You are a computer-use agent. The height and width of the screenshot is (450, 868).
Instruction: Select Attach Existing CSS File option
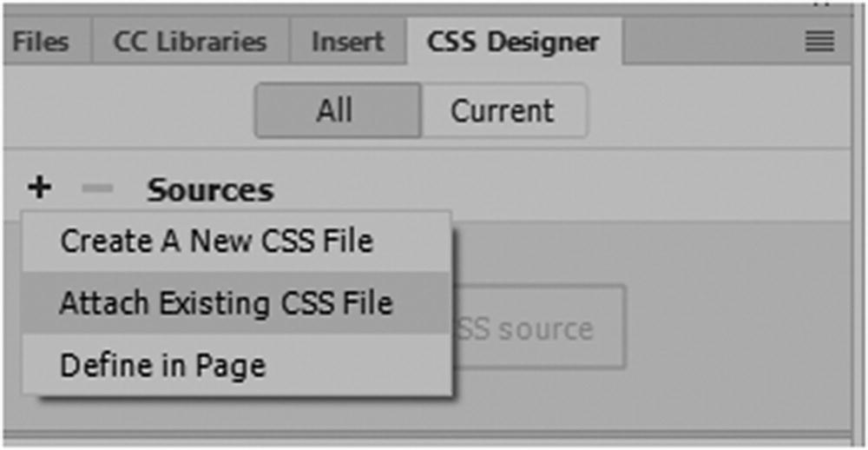(x=226, y=303)
